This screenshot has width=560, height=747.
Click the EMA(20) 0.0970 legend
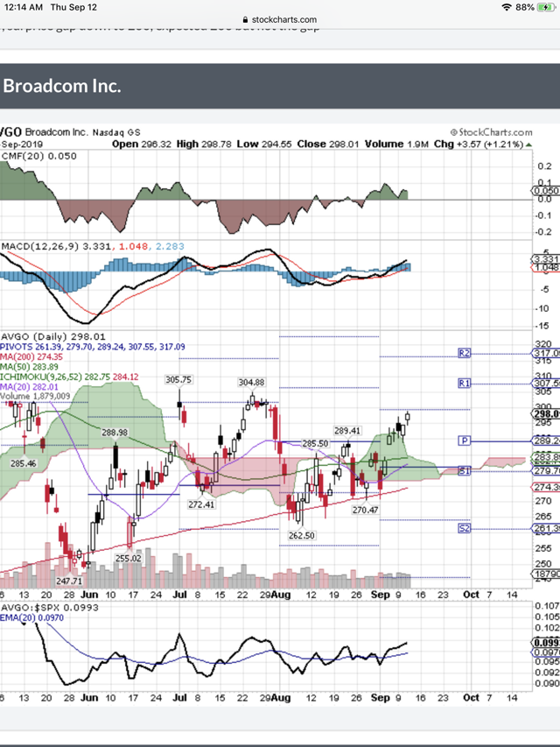(x=31, y=617)
